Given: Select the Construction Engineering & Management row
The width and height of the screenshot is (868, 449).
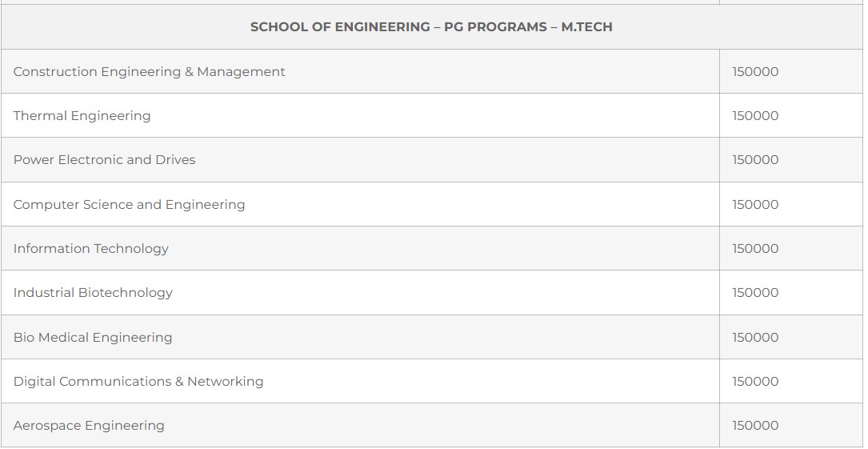Looking at the screenshot, I should tap(149, 72).
